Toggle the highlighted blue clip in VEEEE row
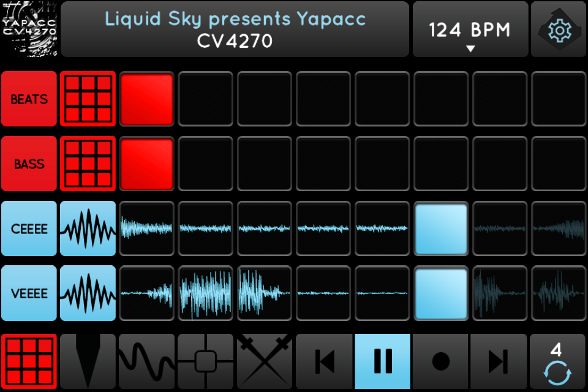The height and width of the screenshot is (392, 588). coord(441,293)
